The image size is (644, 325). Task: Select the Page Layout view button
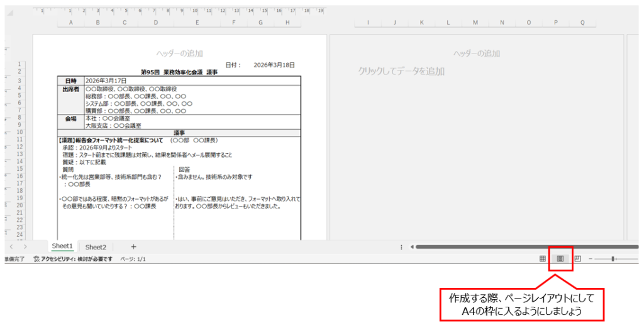point(559,259)
